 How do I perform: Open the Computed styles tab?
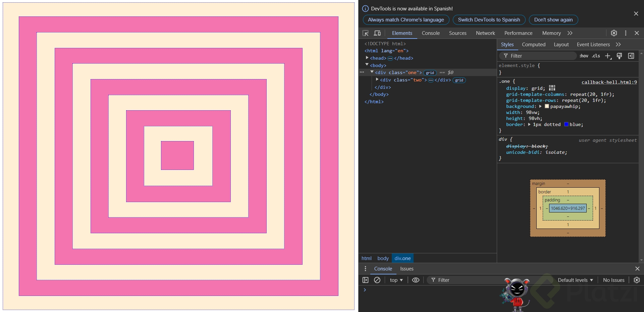point(533,45)
